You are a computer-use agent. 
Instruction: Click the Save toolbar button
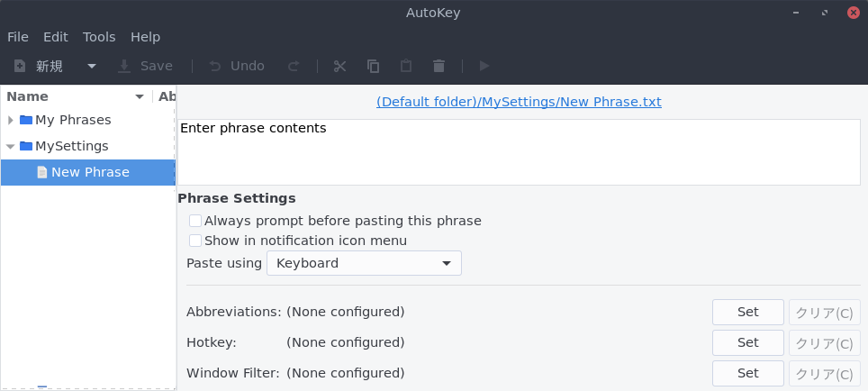(145, 67)
